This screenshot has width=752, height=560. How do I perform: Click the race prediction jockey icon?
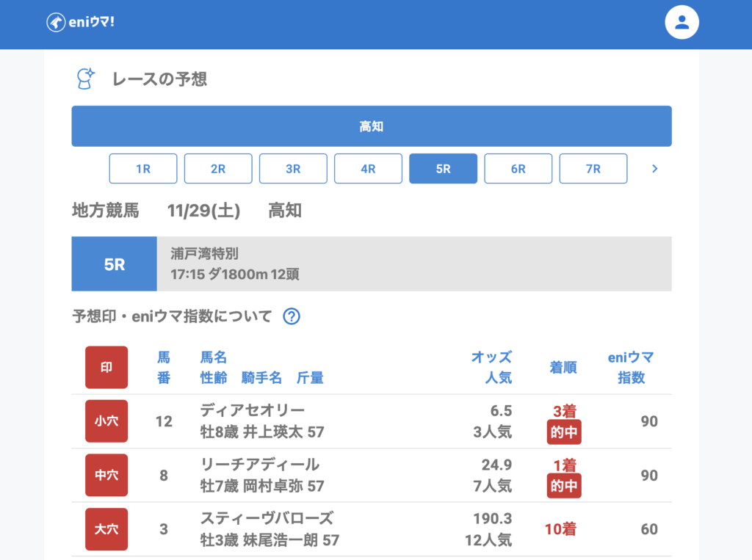87,79
